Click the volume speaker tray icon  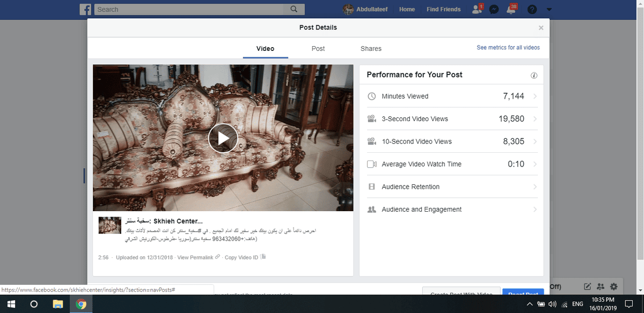pyautogui.click(x=552, y=304)
